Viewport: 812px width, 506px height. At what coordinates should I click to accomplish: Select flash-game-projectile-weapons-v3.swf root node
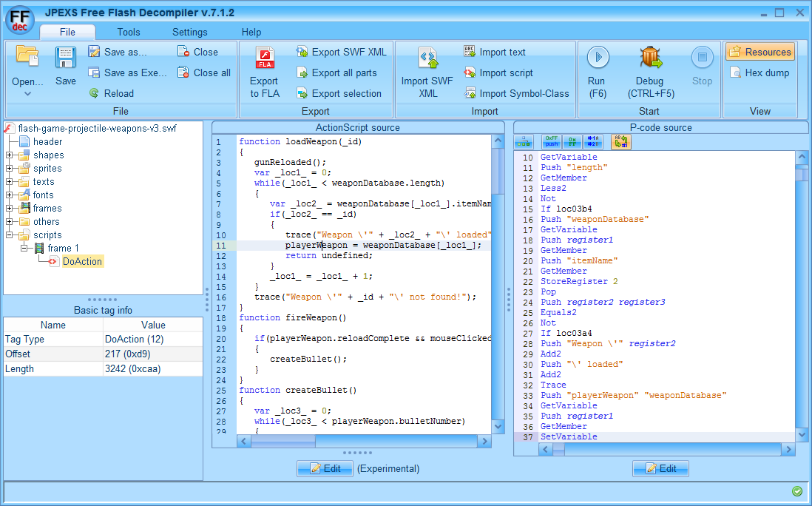(97, 129)
